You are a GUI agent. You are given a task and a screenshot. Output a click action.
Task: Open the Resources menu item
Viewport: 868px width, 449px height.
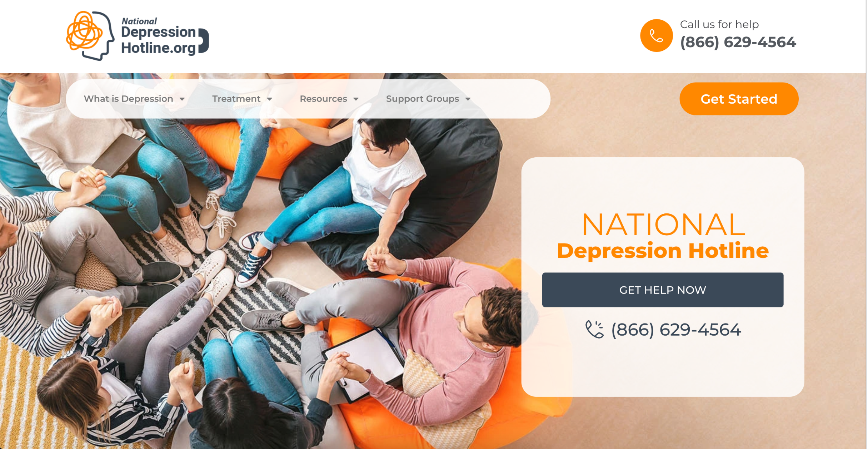[x=323, y=99]
